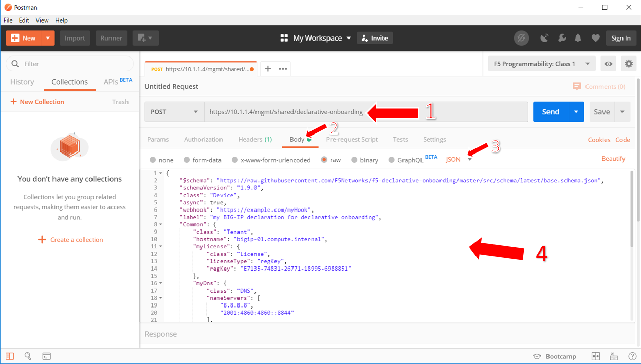Click the Send button
641x364 pixels.
coord(551,112)
